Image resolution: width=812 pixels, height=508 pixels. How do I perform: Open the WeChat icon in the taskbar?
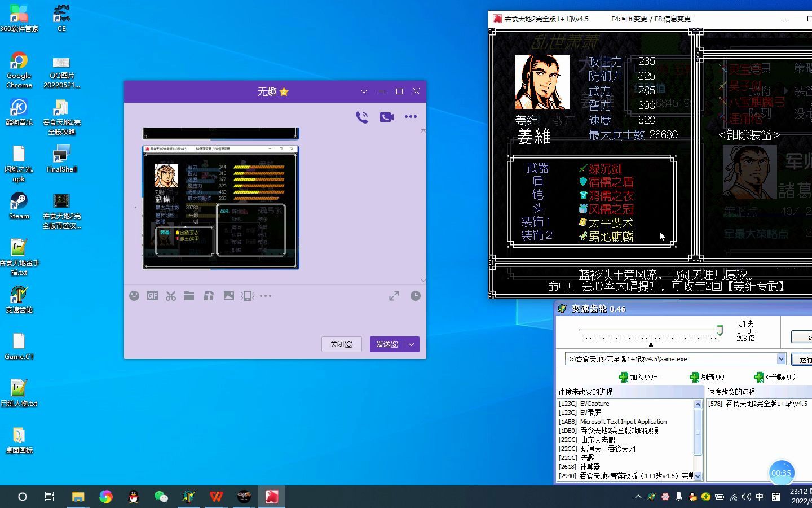(161, 497)
